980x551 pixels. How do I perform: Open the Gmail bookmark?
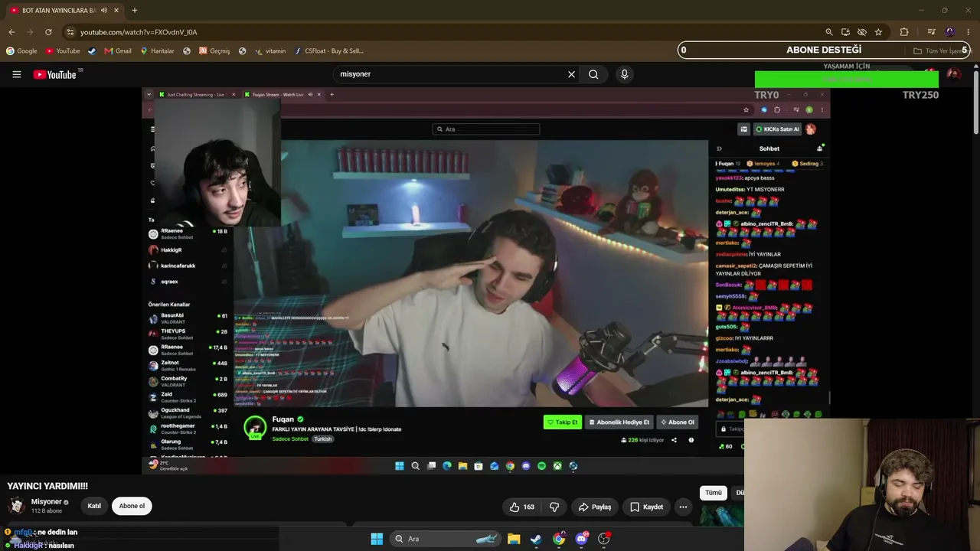[118, 51]
